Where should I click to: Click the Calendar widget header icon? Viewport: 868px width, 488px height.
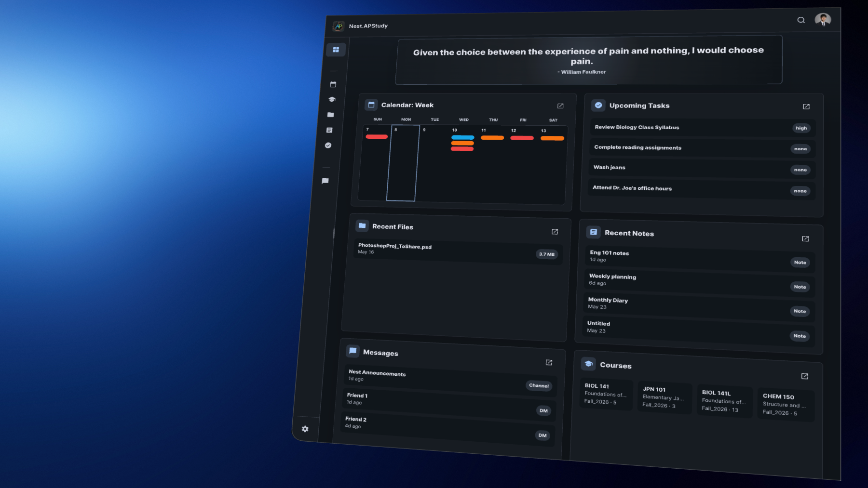pyautogui.click(x=371, y=105)
